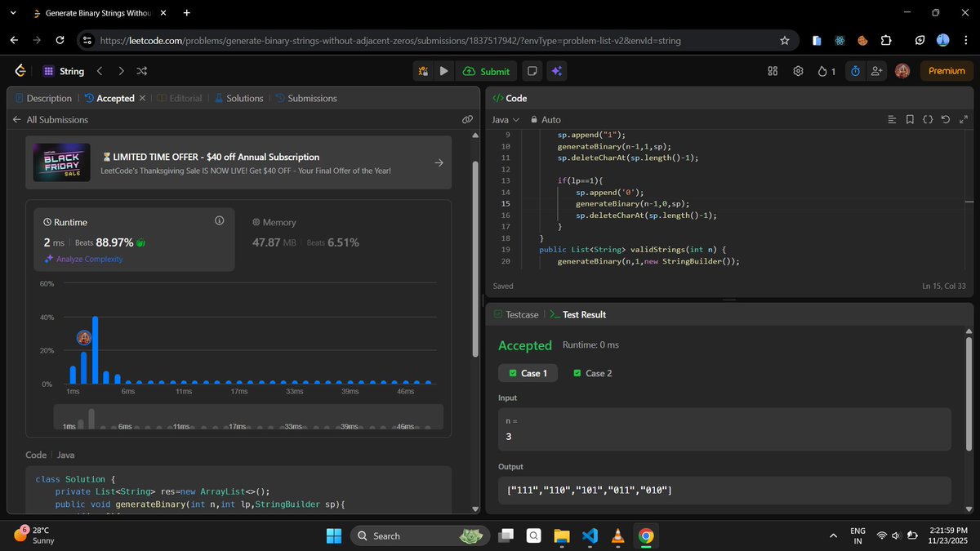Open the weather widget
The height and width of the screenshot is (551, 980).
coord(33,535)
